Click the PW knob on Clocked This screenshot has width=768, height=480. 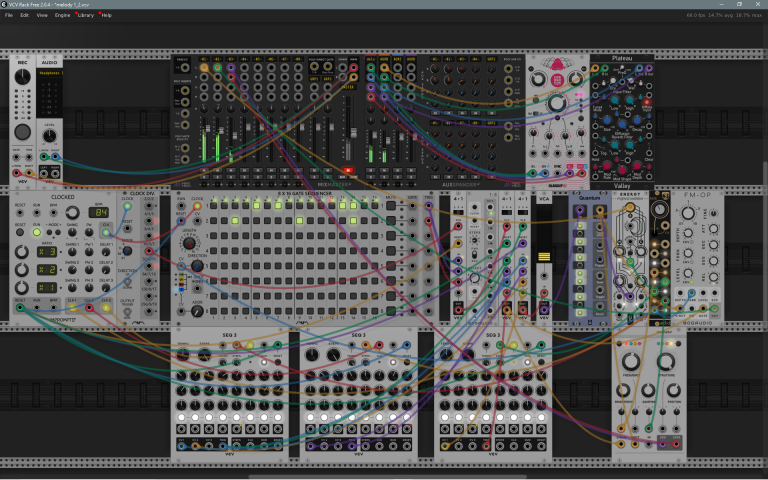coord(89,232)
